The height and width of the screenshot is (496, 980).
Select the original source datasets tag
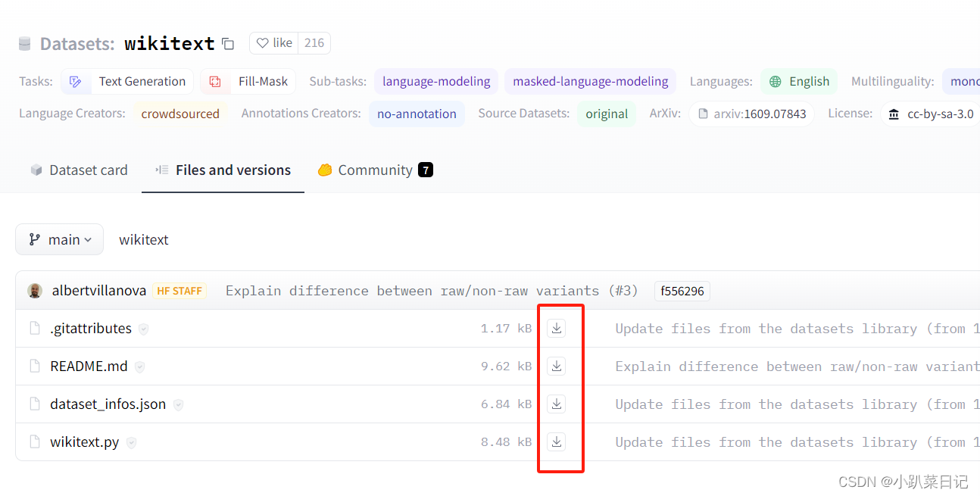pyautogui.click(x=607, y=114)
